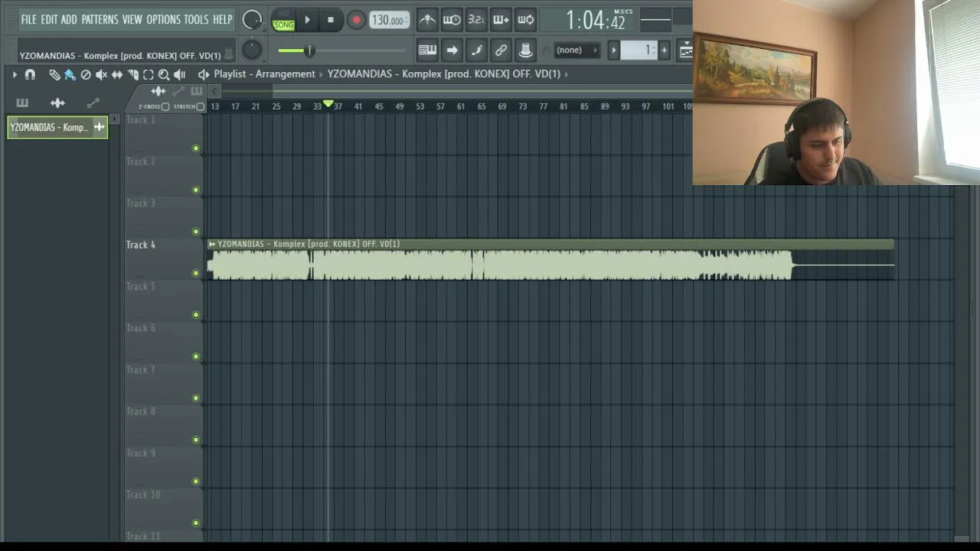Click the main volume knob
The width and height of the screenshot is (980, 551).
(252, 21)
